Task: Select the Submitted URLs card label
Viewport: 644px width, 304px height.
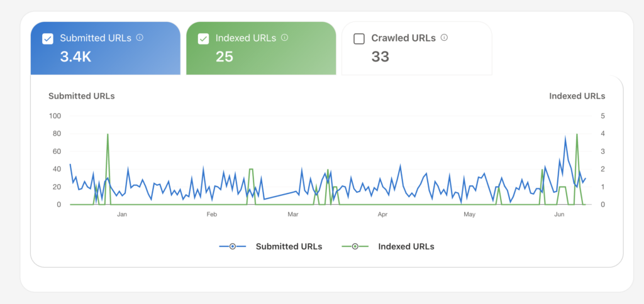Action: [96, 38]
